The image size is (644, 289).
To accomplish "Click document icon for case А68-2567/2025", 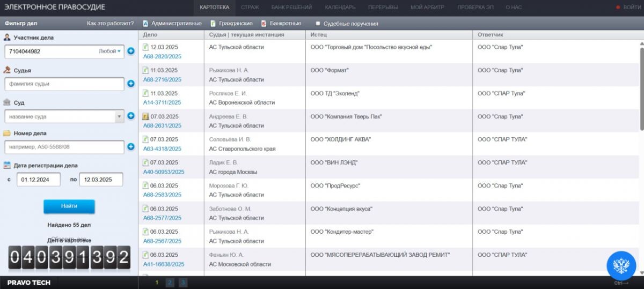I will point(145,232).
